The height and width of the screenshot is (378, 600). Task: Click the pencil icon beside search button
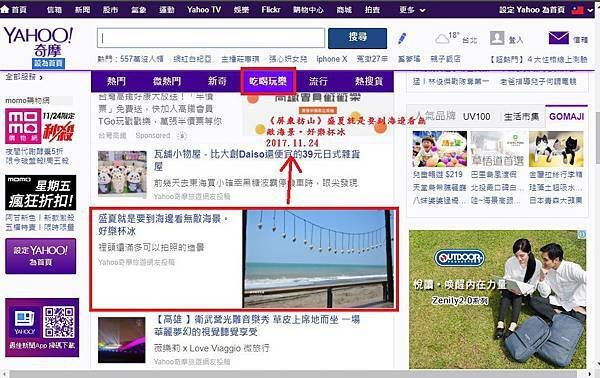[x=402, y=38]
